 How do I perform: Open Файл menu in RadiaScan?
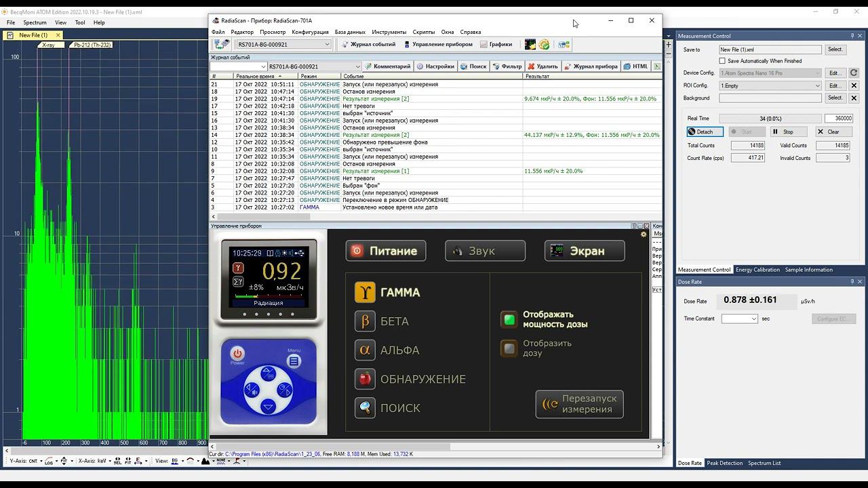tap(218, 32)
